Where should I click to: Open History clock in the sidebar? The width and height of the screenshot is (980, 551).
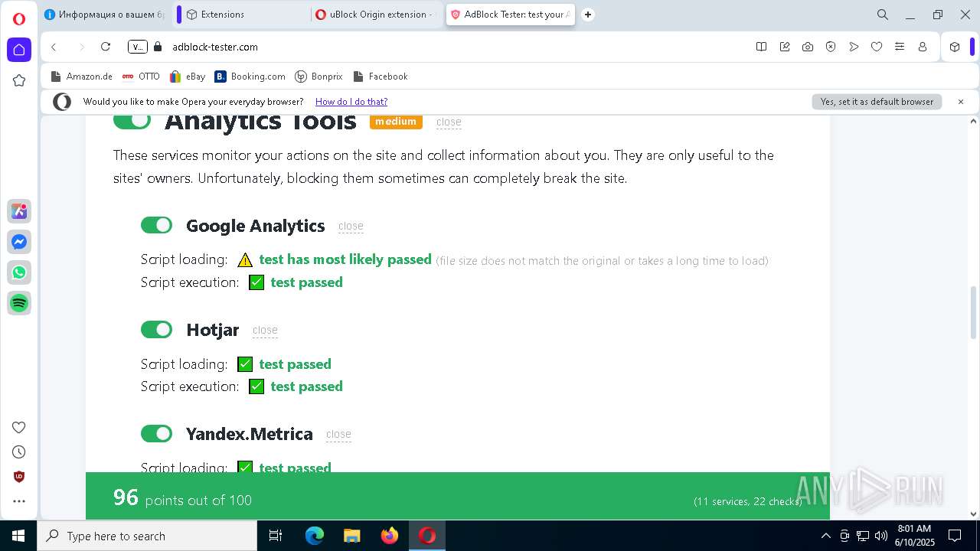(x=19, y=452)
